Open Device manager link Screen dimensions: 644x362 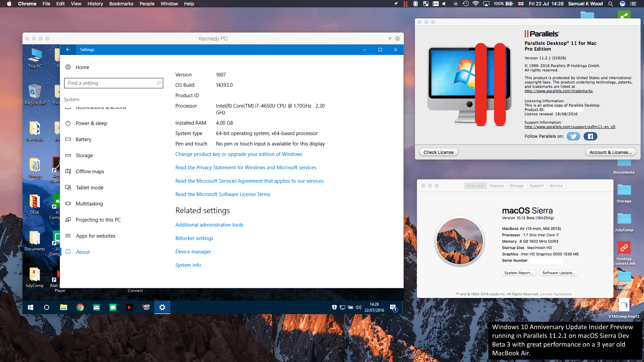(x=193, y=252)
